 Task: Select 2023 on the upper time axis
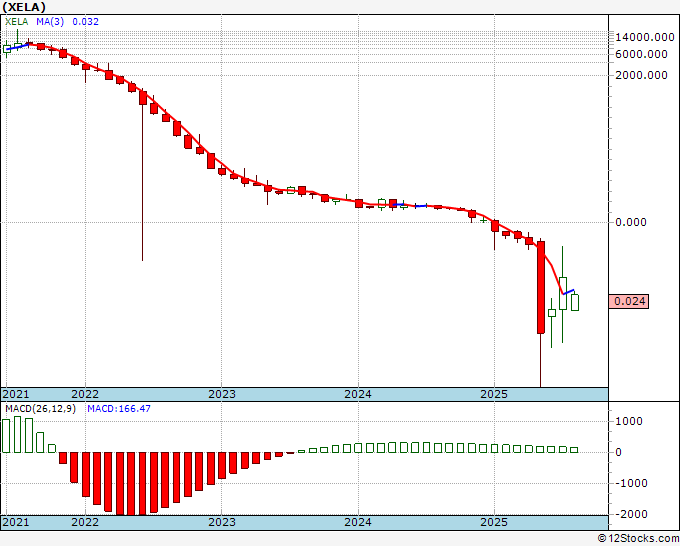(x=222, y=394)
